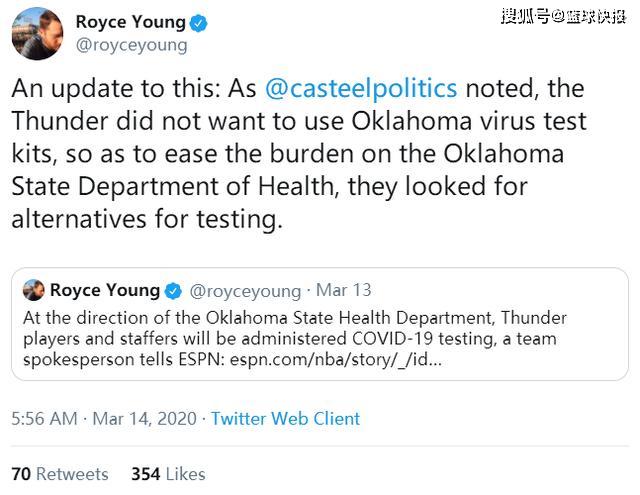Open the Twitter Web Client source link
Screen dimensions: 640x495
[285, 419]
